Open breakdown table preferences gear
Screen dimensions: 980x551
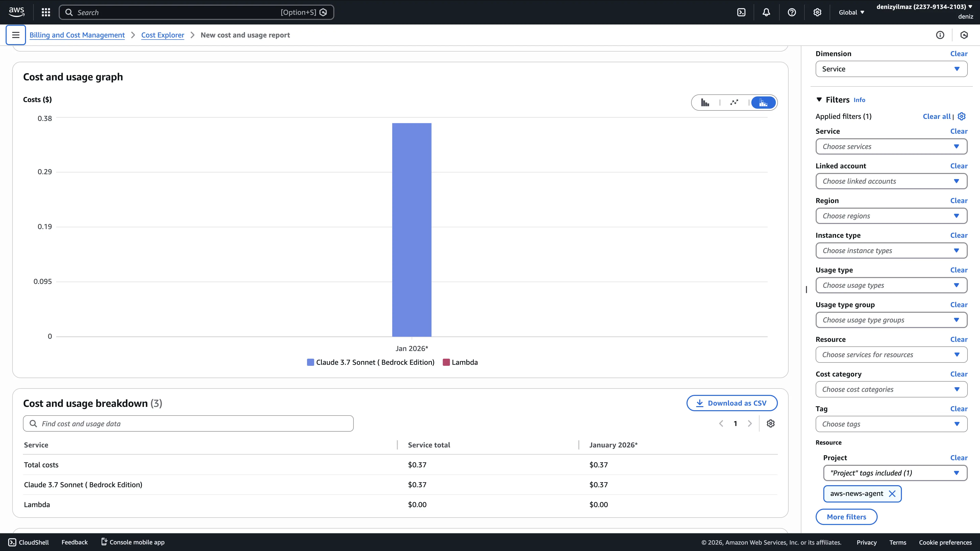(x=771, y=423)
